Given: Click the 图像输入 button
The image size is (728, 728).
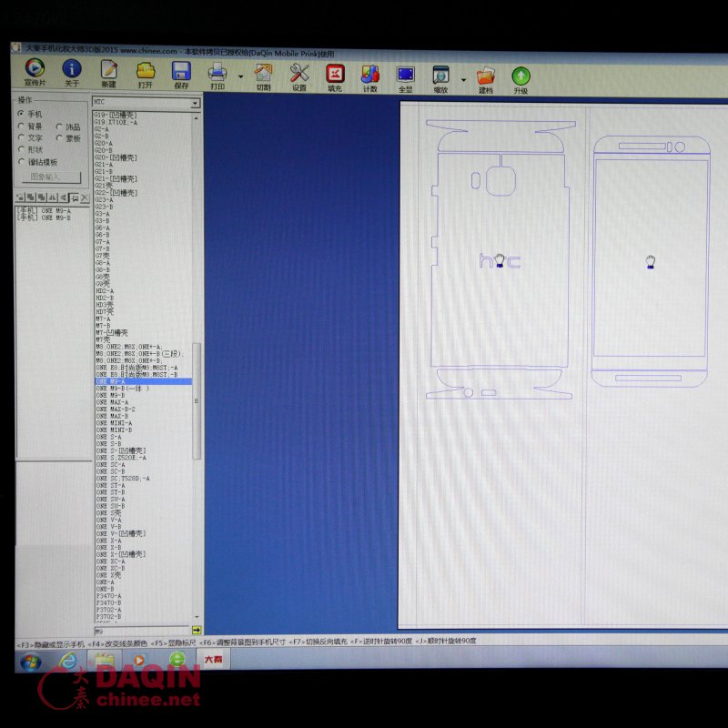Looking at the screenshot, I should tap(52, 177).
